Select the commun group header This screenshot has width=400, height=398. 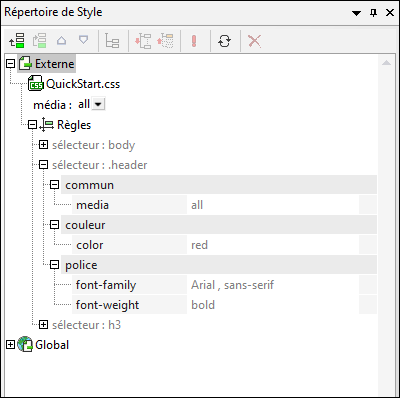click(x=219, y=185)
